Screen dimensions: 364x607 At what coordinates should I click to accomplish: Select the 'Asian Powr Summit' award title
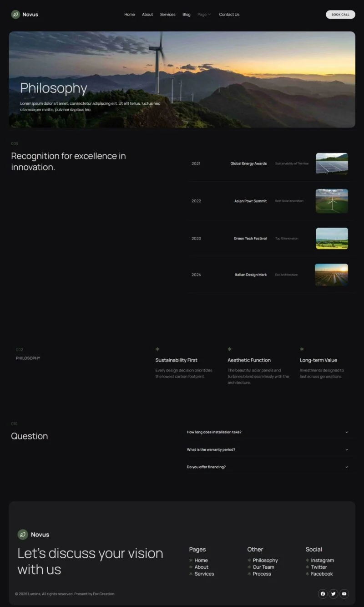point(251,201)
